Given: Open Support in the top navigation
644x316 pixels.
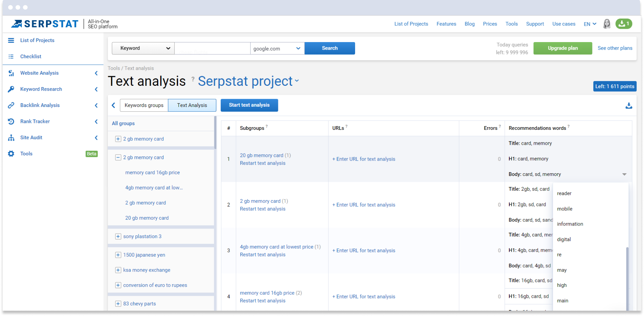Looking at the screenshot, I should click(x=535, y=24).
